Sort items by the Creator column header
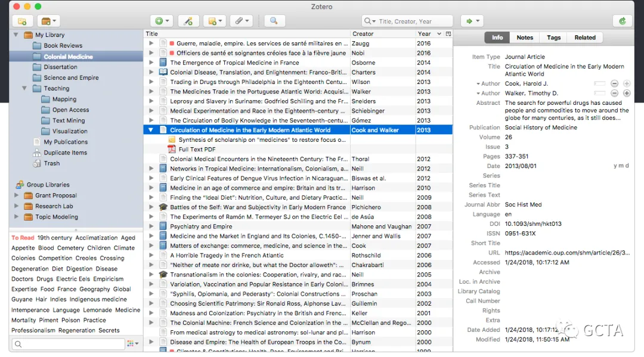Viewport: 644px width, 357px height. [382, 33]
